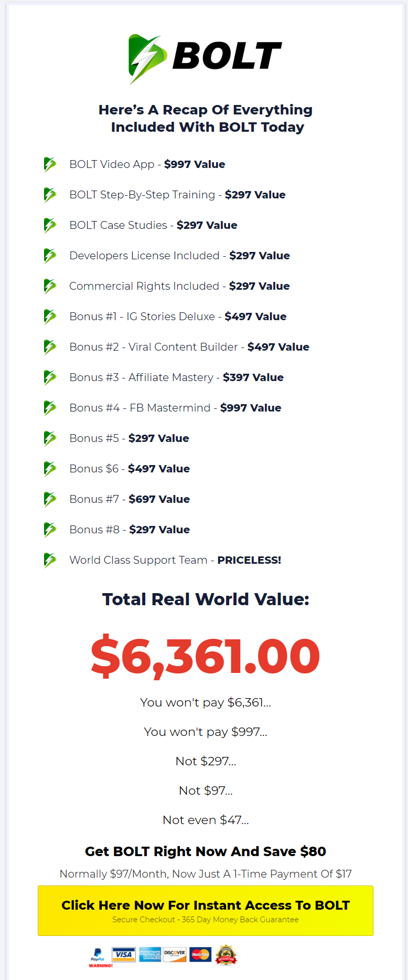Click the Total Real World Value heading

point(205,599)
